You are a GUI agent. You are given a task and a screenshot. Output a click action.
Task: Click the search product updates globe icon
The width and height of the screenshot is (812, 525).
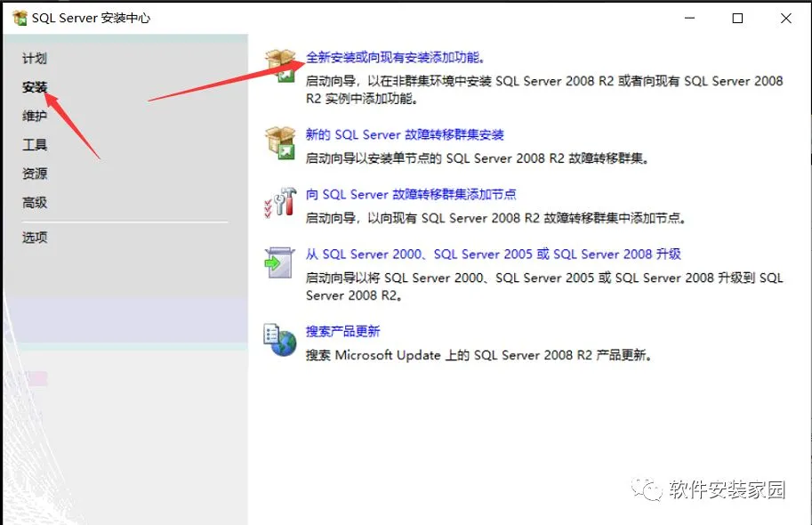pos(279,339)
